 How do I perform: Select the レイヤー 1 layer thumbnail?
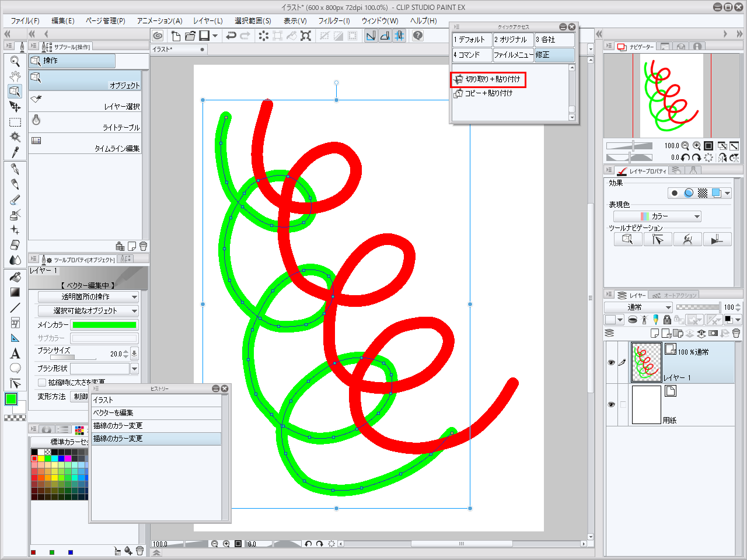[647, 362]
